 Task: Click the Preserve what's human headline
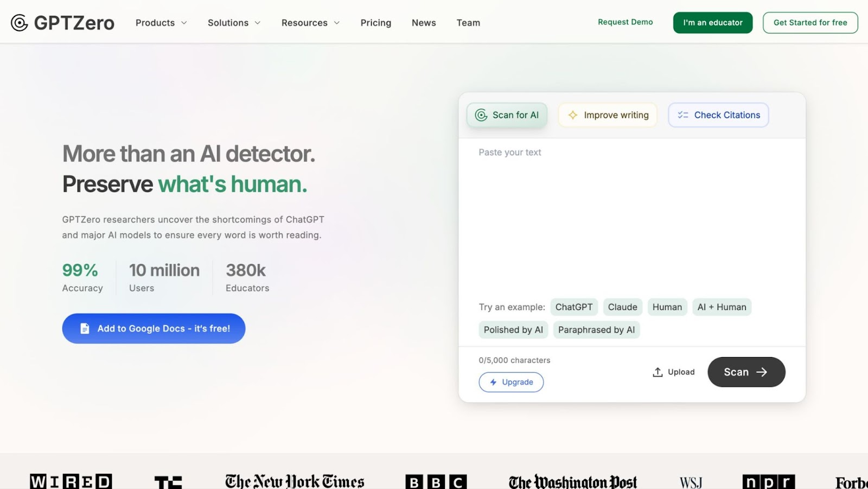185,184
